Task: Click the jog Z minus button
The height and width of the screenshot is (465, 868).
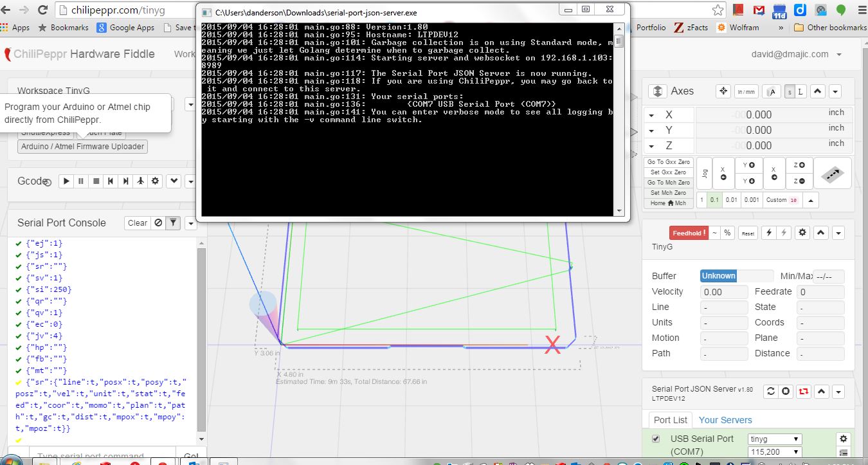Action: tap(799, 181)
